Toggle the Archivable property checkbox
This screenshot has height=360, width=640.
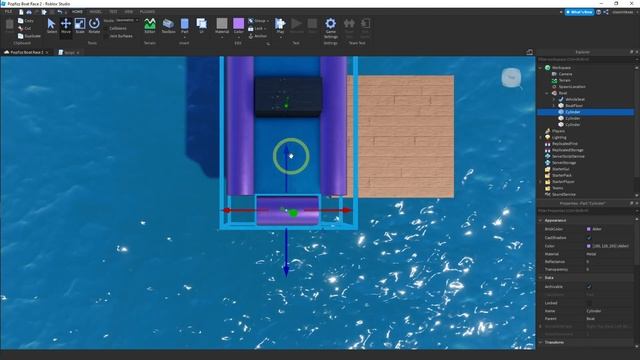pyautogui.click(x=589, y=287)
